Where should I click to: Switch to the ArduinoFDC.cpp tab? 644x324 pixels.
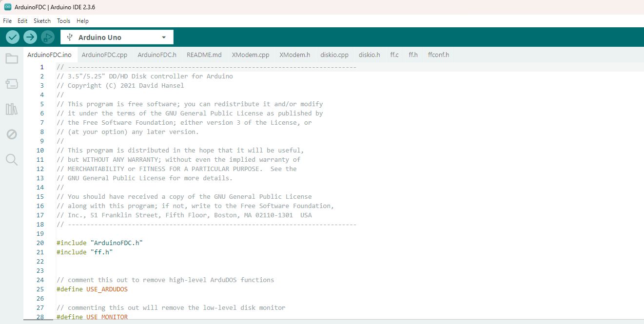(x=104, y=55)
